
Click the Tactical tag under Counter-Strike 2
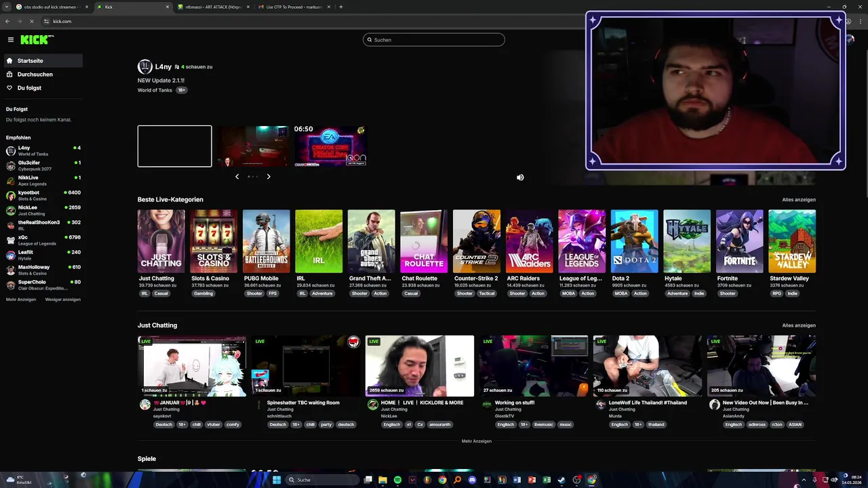487,293
